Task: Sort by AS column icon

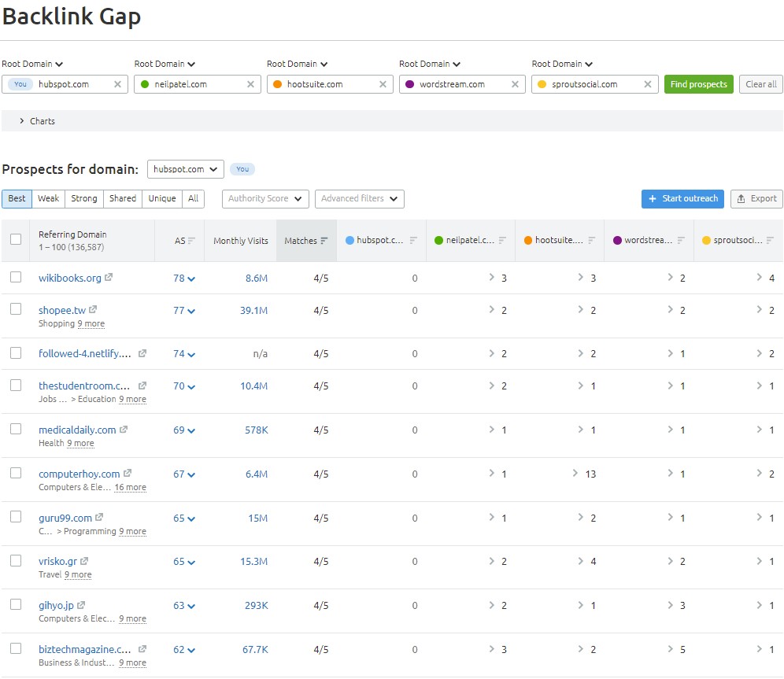Action: (191, 240)
